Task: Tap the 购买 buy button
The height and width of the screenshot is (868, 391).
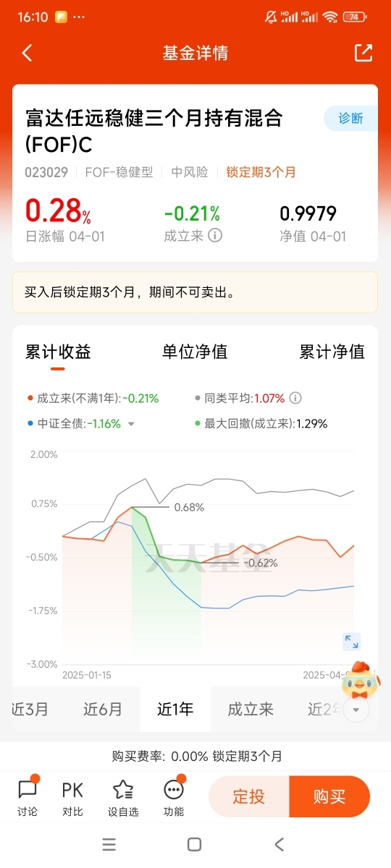Action: click(329, 797)
